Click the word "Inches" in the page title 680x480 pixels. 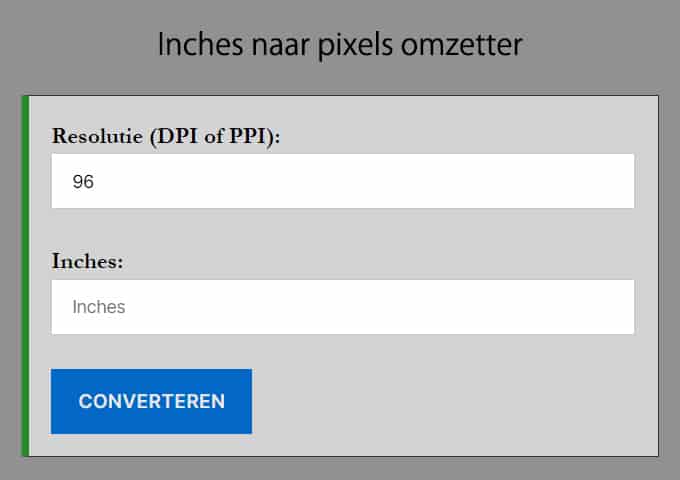click(x=199, y=45)
